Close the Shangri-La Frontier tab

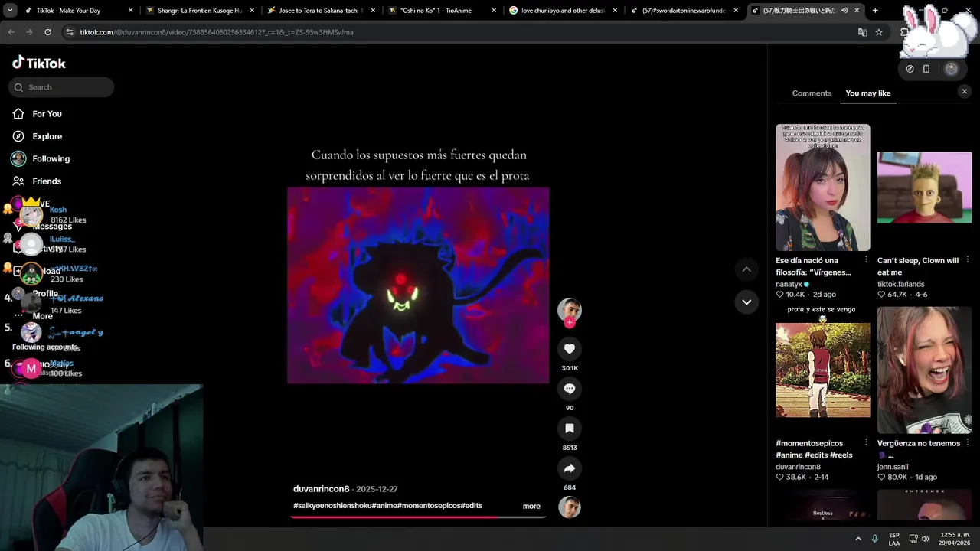tap(251, 11)
